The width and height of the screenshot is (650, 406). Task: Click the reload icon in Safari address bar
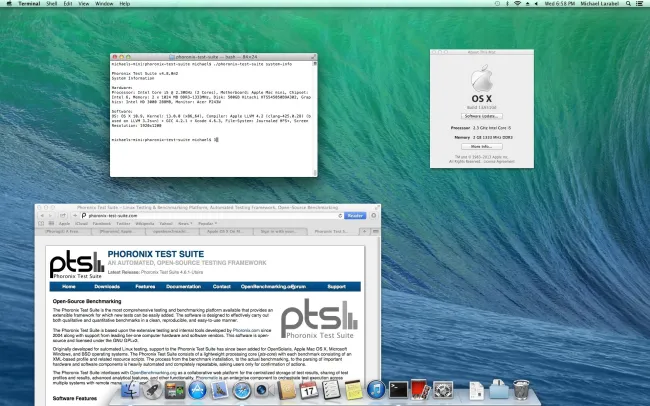pos(340,216)
